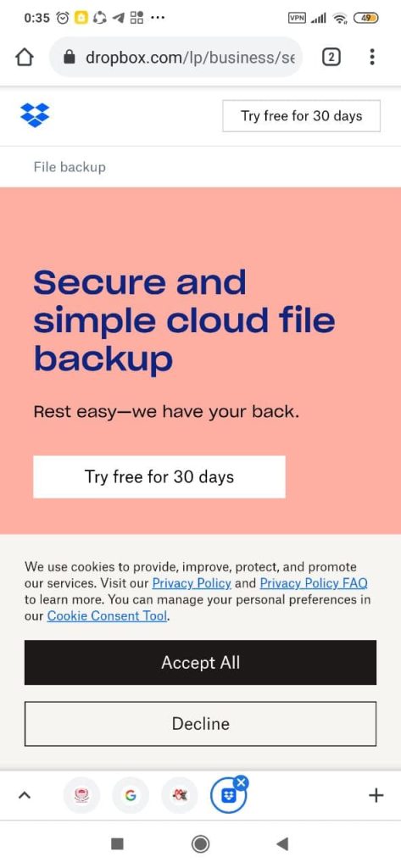Close the active Dropbox tab with X

click(x=241, y=782)
